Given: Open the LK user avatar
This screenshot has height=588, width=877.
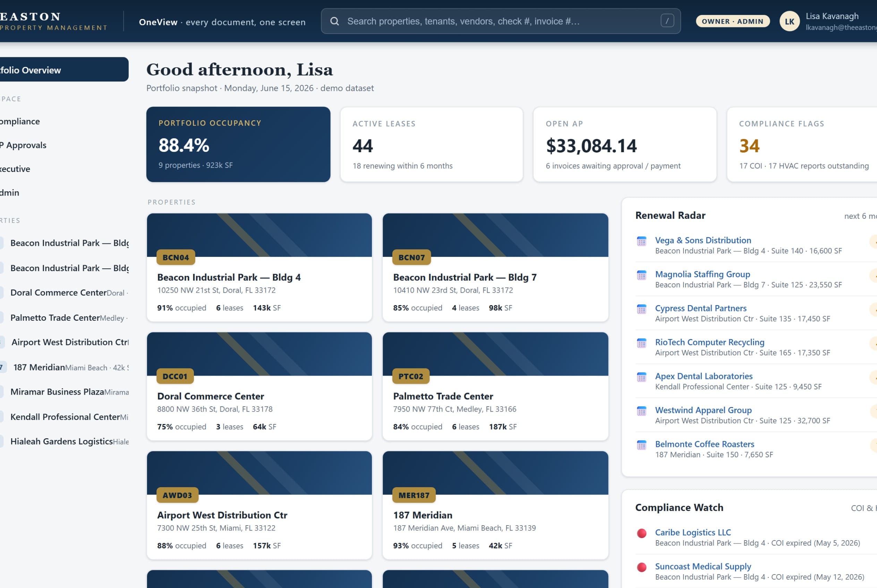Looking at the screenshot, I should [790, 21].
